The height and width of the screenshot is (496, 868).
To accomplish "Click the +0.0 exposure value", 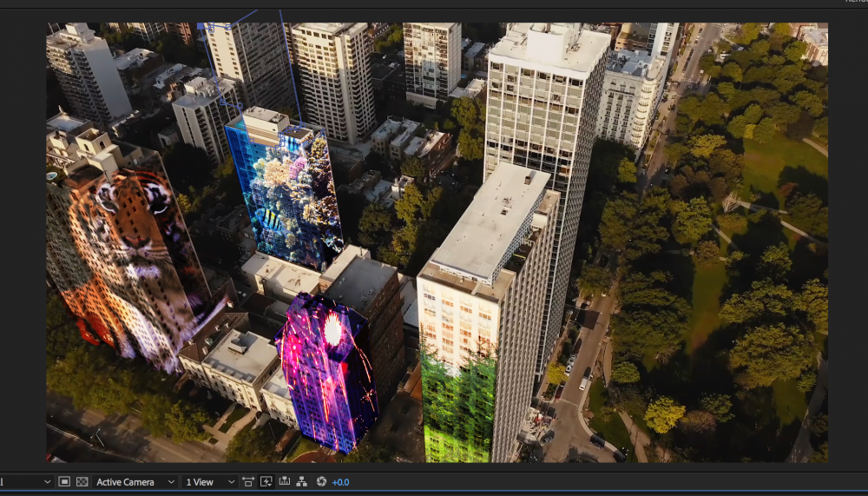I will pos(340,481).
